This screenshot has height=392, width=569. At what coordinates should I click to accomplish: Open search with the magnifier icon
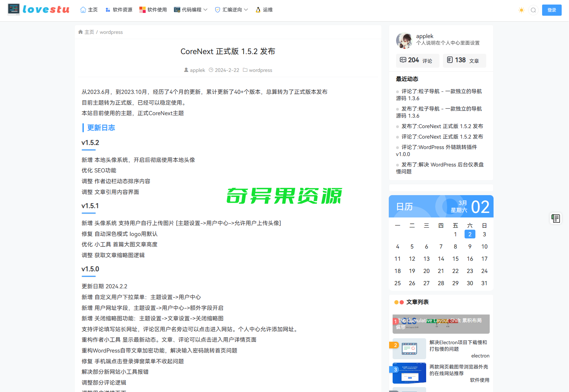tap(533, 10)
